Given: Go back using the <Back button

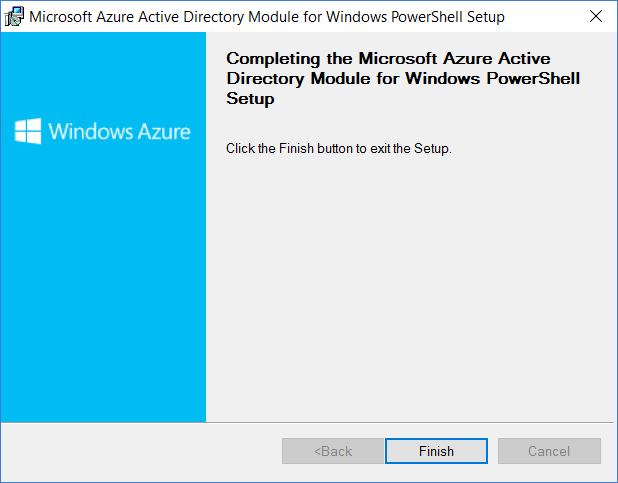Looking at the screenshot, I should tap(333, 451).
